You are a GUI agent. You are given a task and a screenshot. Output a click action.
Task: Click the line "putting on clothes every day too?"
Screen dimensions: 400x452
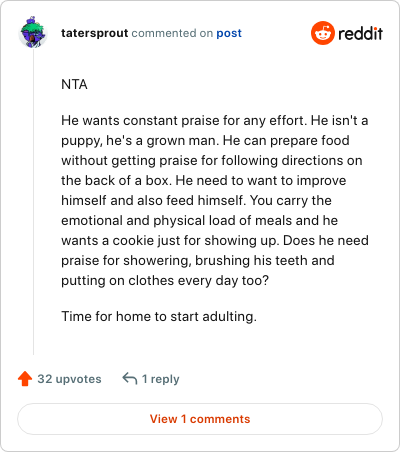(x=165, y=280)
